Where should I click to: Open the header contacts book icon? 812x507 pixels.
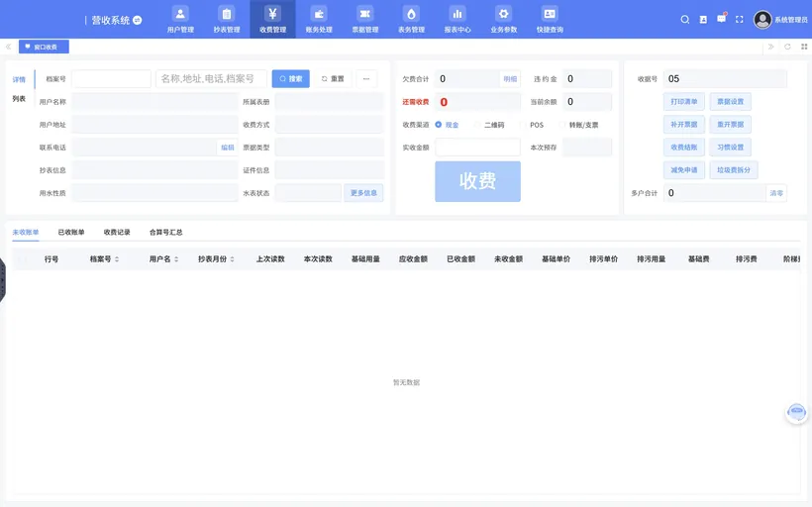(x=703, y=20)
